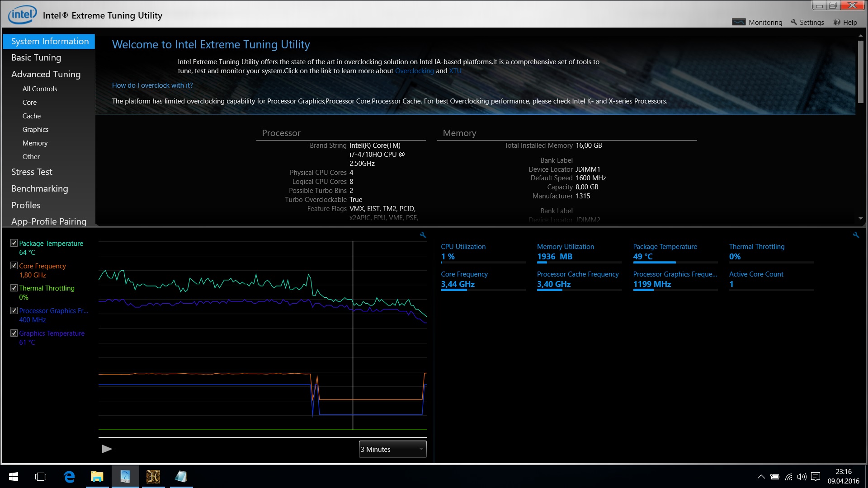
Task: Open the Wi-Fi network tray icon
Action: 789,477
